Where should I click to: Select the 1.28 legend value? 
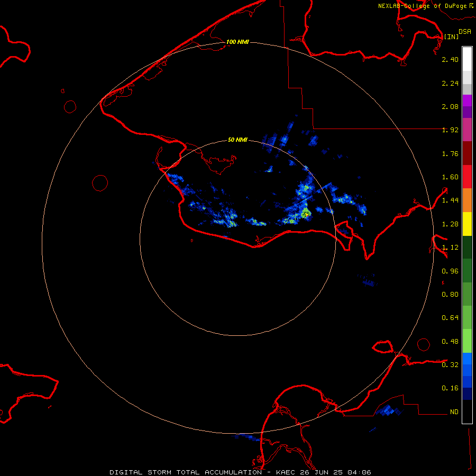(x=450, y=224)
